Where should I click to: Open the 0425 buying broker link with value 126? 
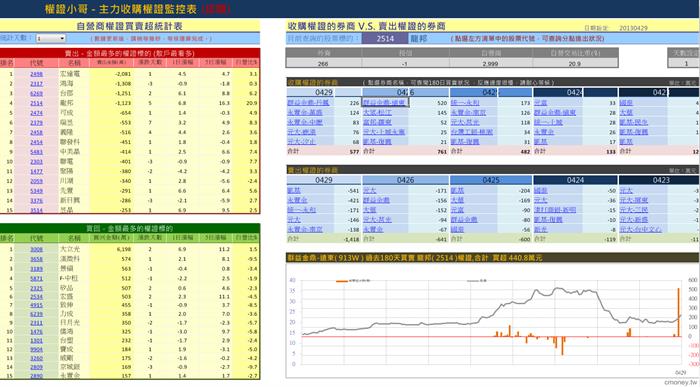point(468,112)
